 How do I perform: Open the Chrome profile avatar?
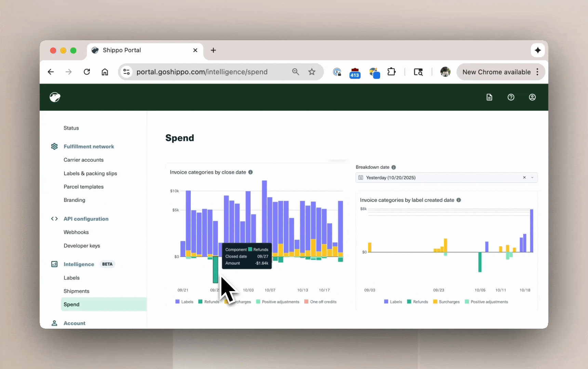[445, 72]
